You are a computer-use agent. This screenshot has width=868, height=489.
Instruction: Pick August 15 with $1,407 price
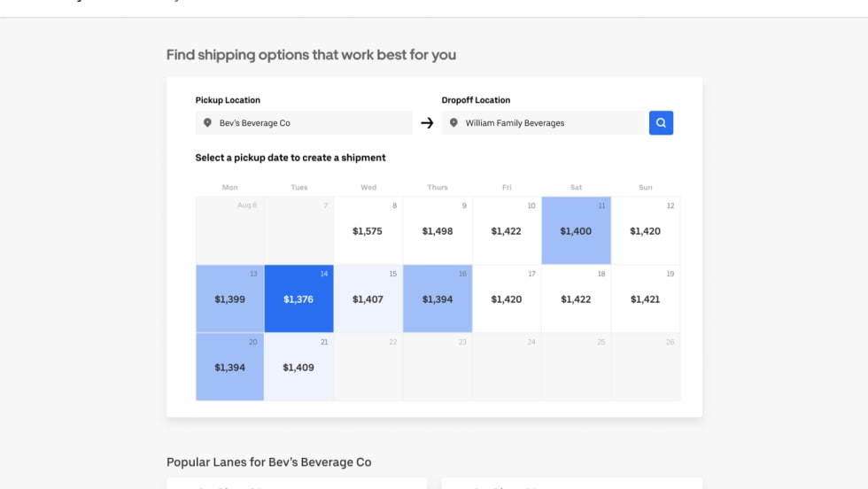point(368,299)
